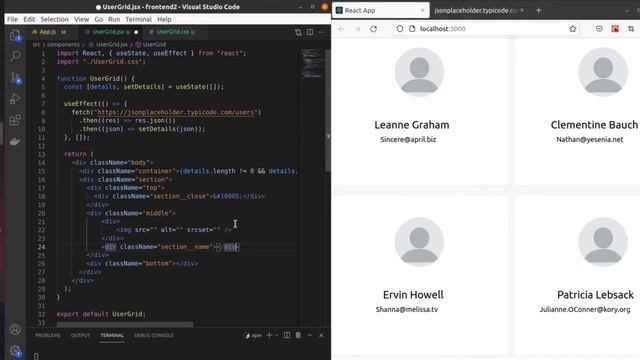
Task: Switch to the React App browser tab
Action: (x=380, y=11)
